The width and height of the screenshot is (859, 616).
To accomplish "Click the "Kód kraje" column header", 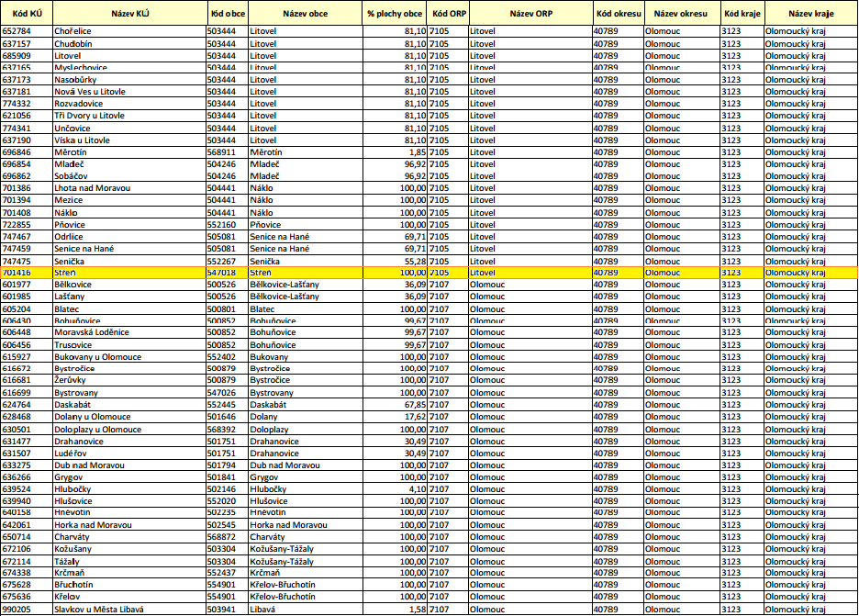I will [742, 14].
